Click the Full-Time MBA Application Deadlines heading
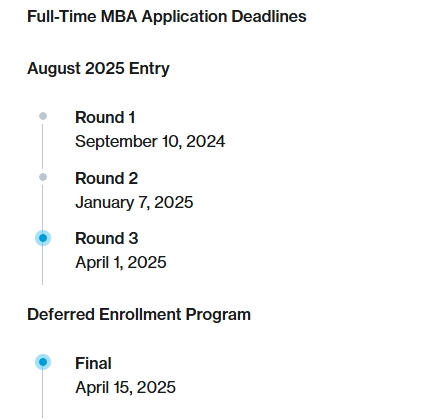 point(167,17)
